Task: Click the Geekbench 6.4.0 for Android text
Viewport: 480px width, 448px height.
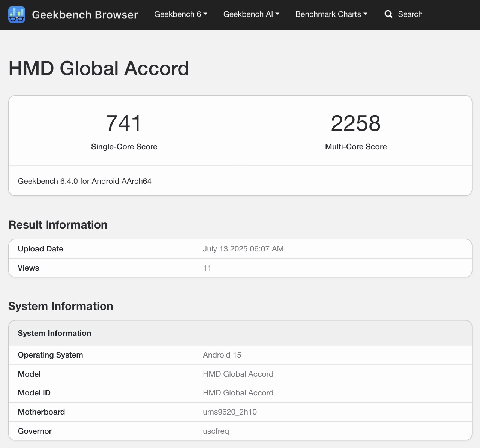Action: click(x=85, y=181)
